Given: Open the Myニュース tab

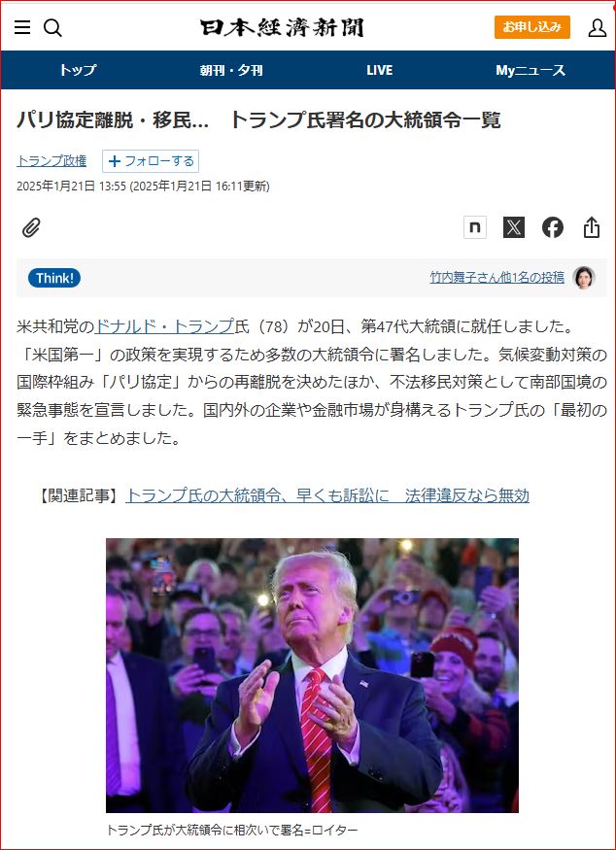Looking at the screenshot, I should [x=530, y=70].
